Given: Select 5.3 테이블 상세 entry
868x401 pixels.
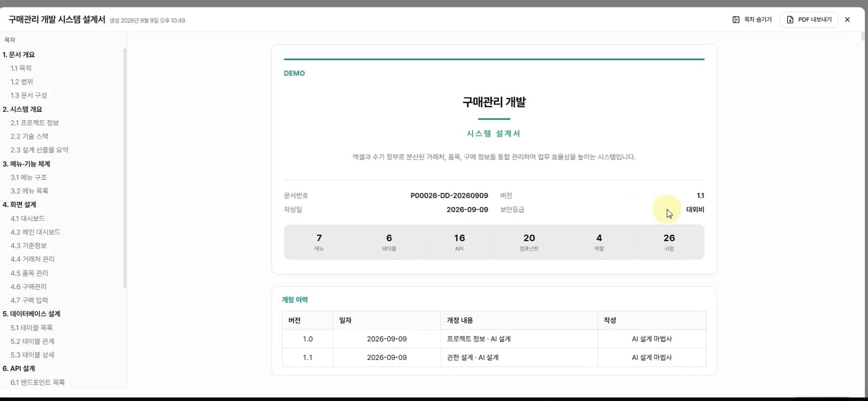Looking at the screenshot, I should click(33, 355).
